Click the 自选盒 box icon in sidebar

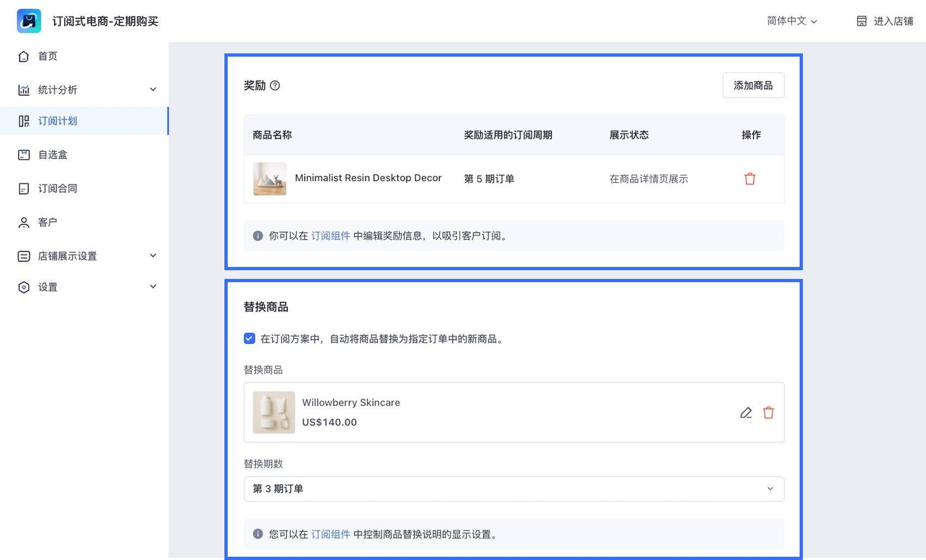23,155
